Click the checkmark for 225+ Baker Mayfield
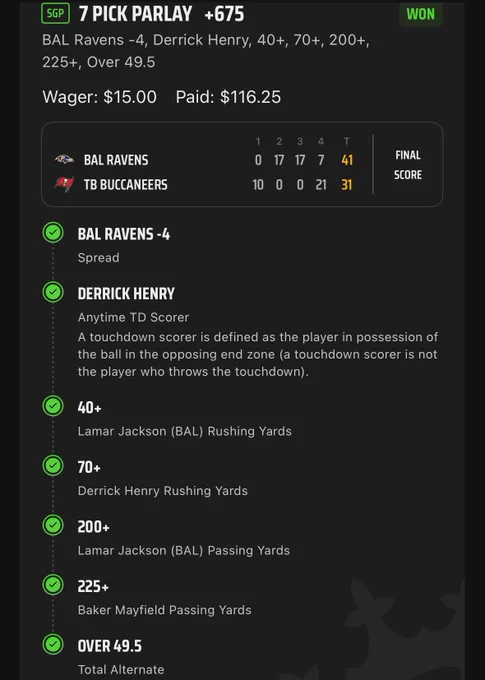 [53, 585]
